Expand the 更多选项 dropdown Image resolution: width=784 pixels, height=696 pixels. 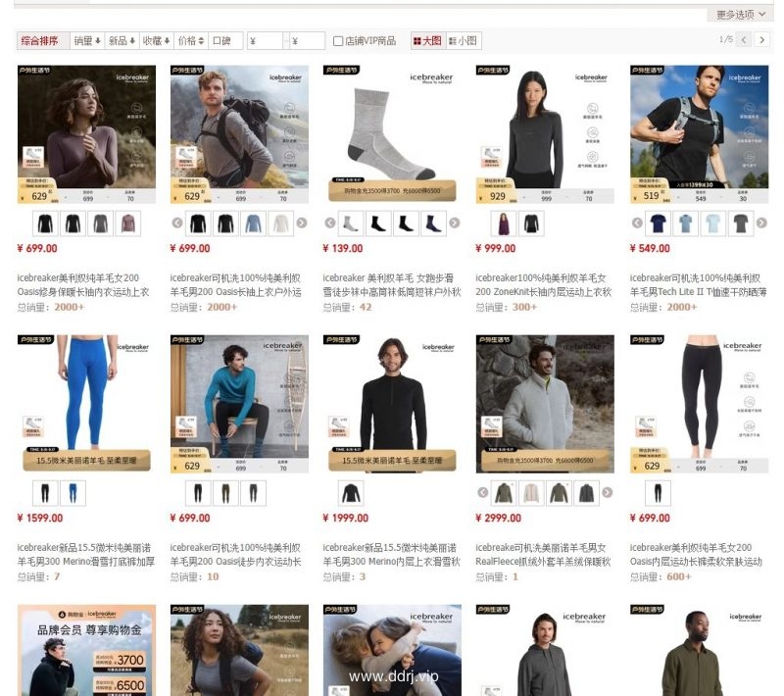click(741, 15)
